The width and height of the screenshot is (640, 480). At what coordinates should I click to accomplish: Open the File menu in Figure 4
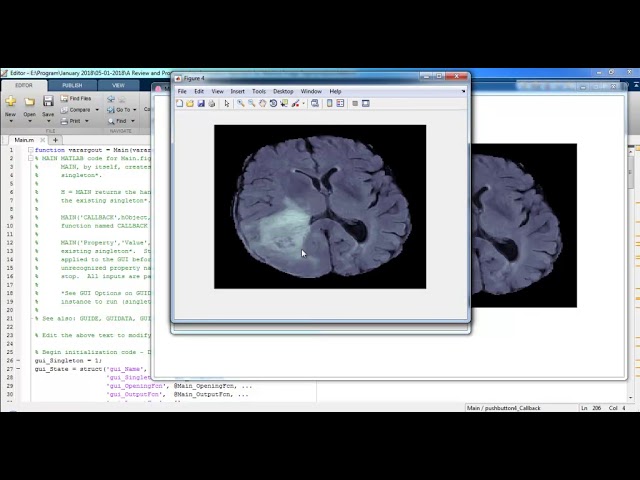click(182, 91)
